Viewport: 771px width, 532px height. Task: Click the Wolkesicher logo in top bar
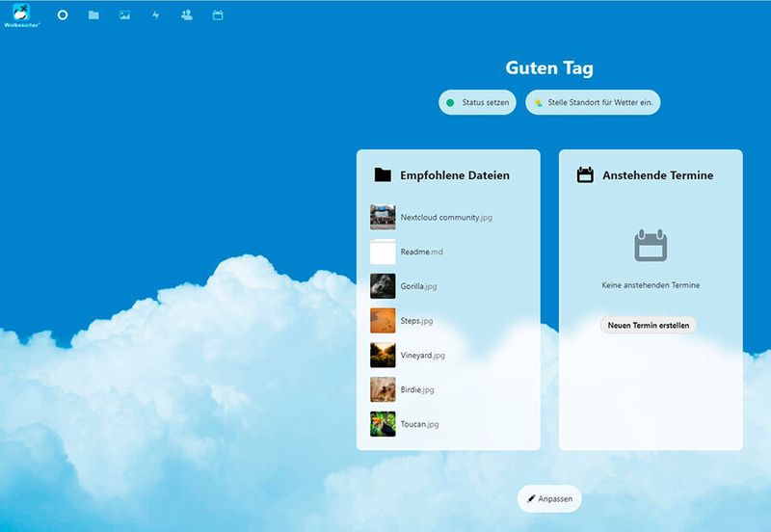(x=21, y=14)
